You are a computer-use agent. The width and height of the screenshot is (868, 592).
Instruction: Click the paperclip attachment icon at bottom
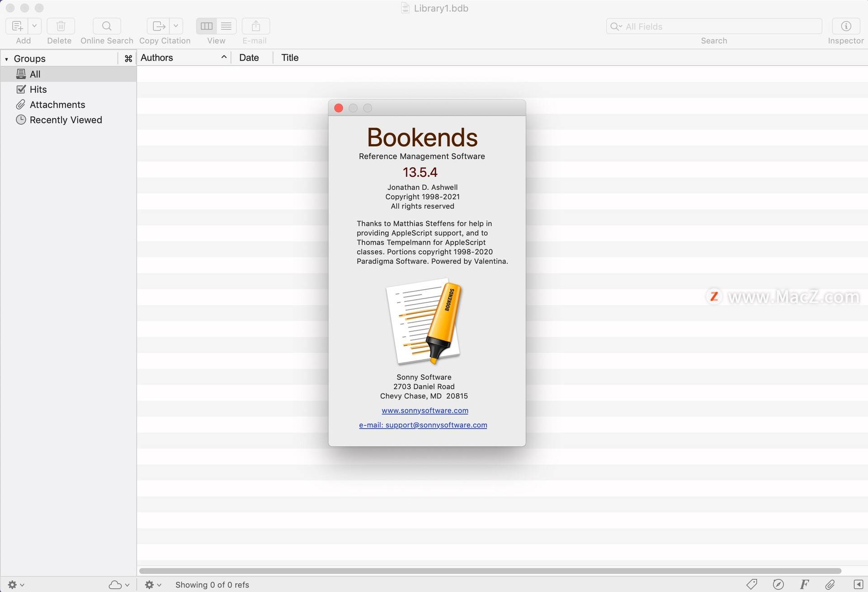pyautogui.click(x=830, y=584)
